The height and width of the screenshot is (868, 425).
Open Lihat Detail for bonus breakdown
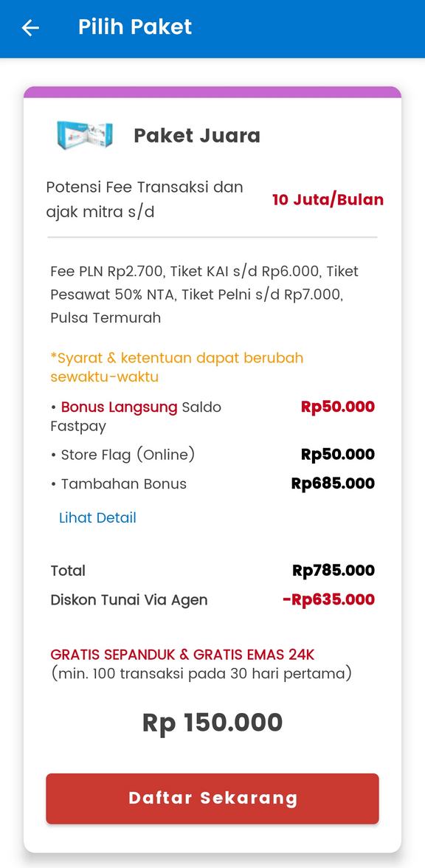click(97, 517)
